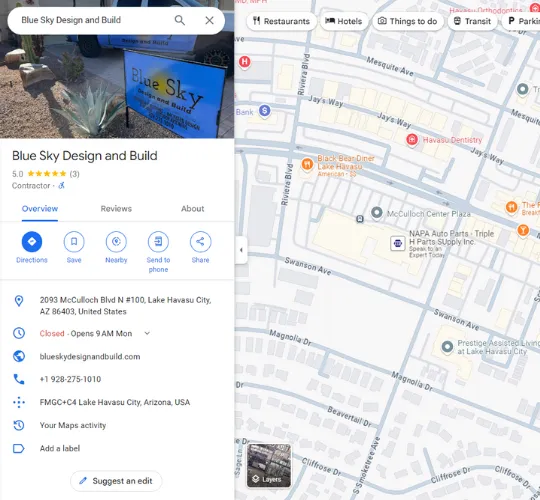This screenshot has width=540, height=500.
Task: Collapse the side panel arrow
Action: (x=241, y=250)
